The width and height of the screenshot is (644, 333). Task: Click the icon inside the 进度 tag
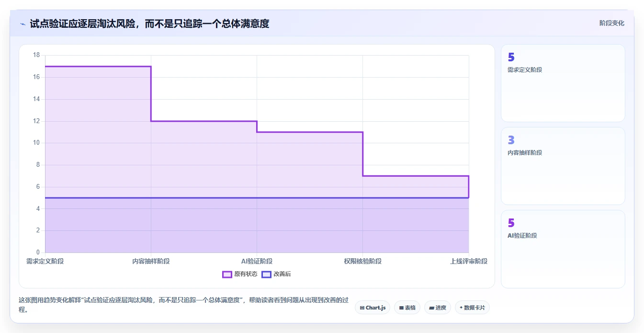pyautogui.click(x=431, y=308)
